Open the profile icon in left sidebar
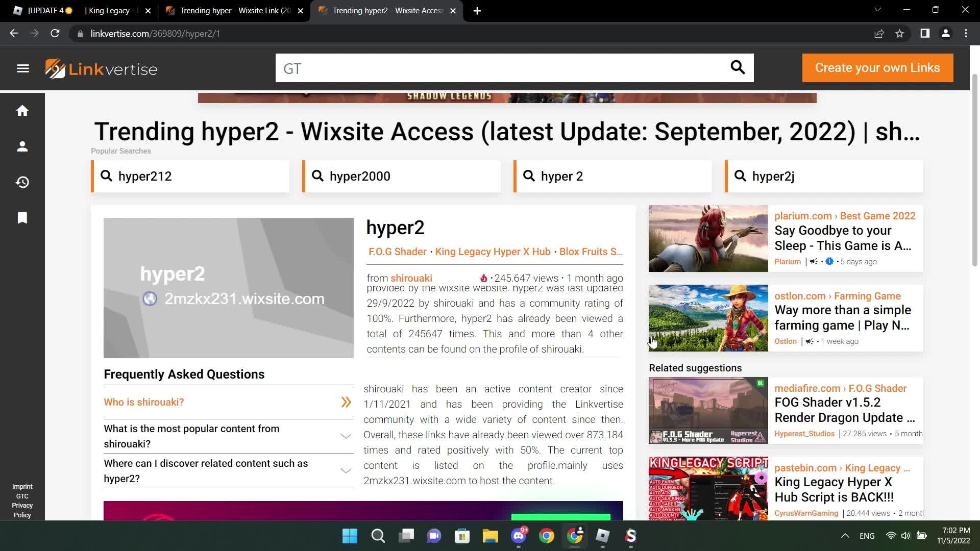This screenshot has width=980, height=551. point(22,147)
